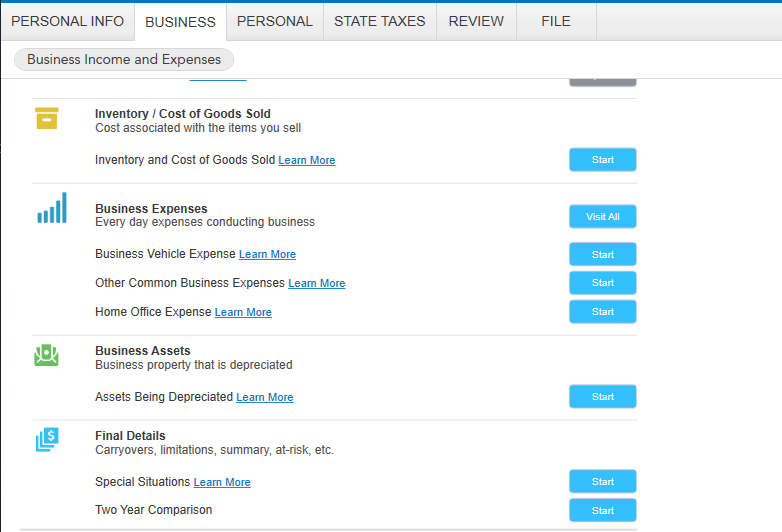Start Other Common Business Expenses
The width and height of the screenshot is (782, 532).
click(x=602, y=283)
